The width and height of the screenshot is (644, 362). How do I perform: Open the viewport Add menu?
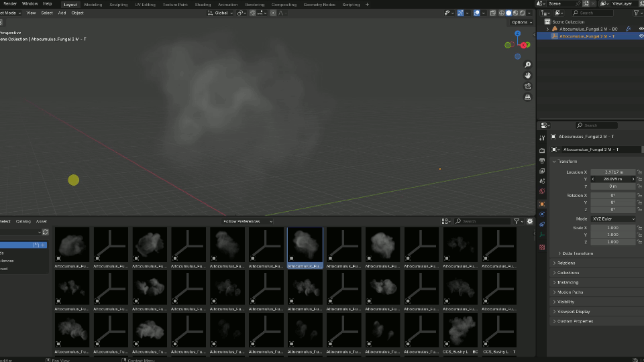coord(62,13)
